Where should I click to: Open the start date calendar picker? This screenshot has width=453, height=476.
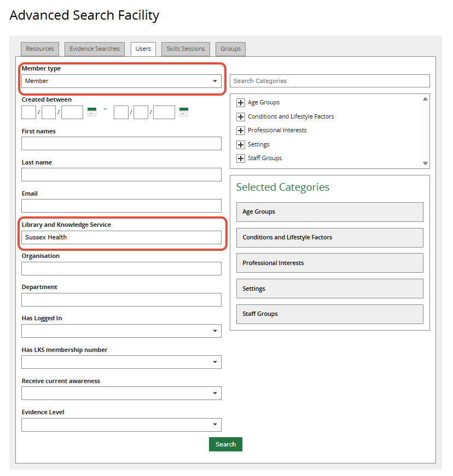pyautogui.click(x=92, y=112)
